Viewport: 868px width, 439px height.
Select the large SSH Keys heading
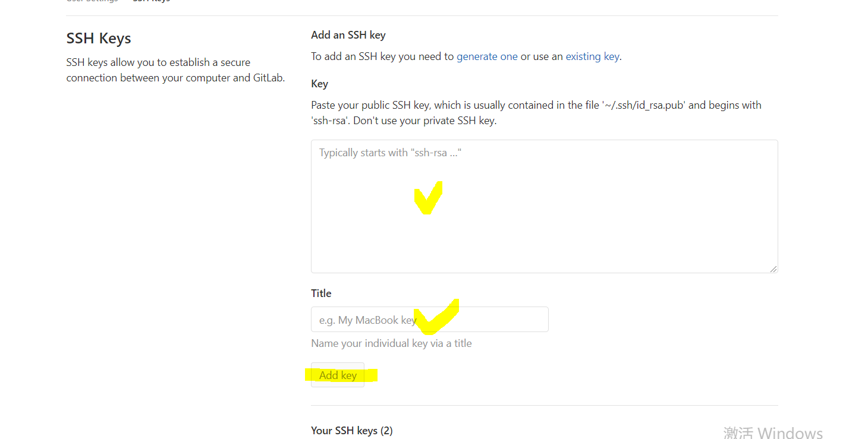click(x=99, y=39)
